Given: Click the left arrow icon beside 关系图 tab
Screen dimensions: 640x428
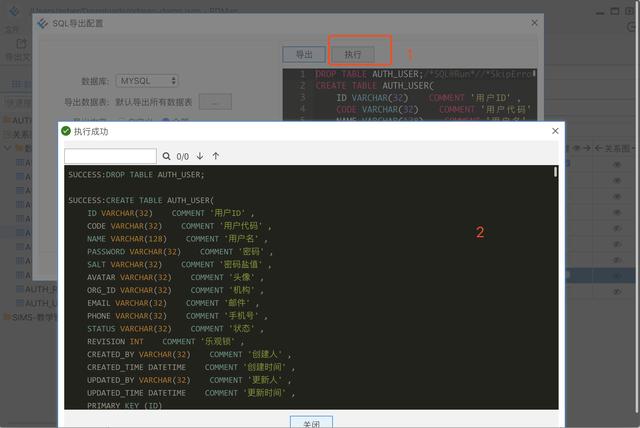Looking at the screenshot, I should tap(598, 148).
